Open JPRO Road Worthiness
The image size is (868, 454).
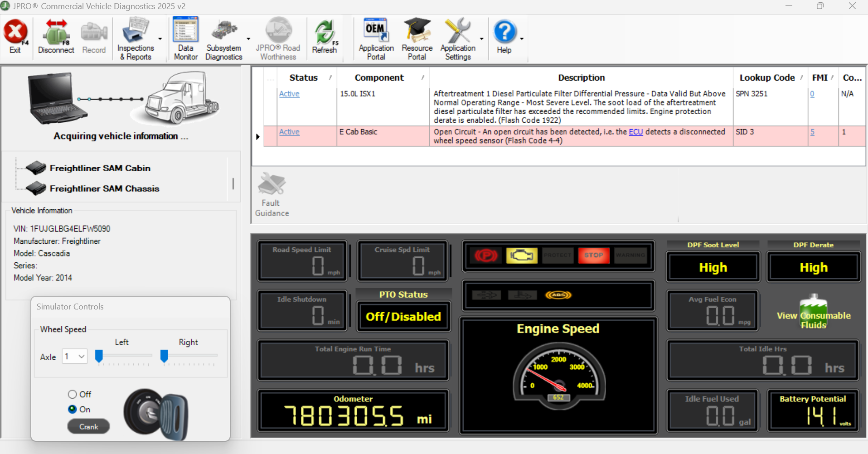tap(278, 39)
